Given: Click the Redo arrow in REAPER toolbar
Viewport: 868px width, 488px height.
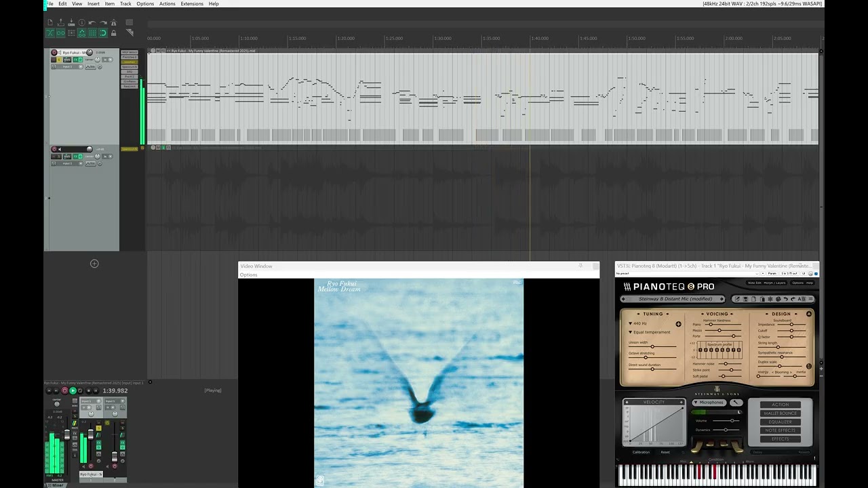Looking at the screenshot, I should point(103,23).
